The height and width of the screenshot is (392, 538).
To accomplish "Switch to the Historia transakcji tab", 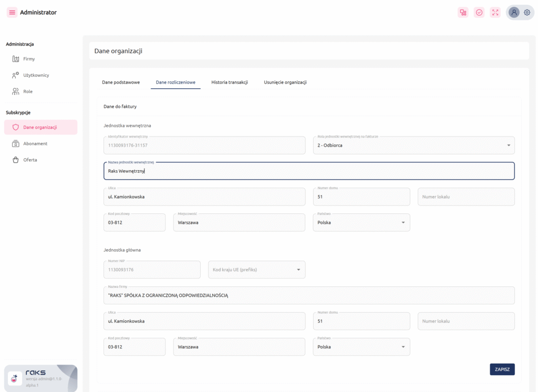I will pyautogui.click(x=230, y=82).
